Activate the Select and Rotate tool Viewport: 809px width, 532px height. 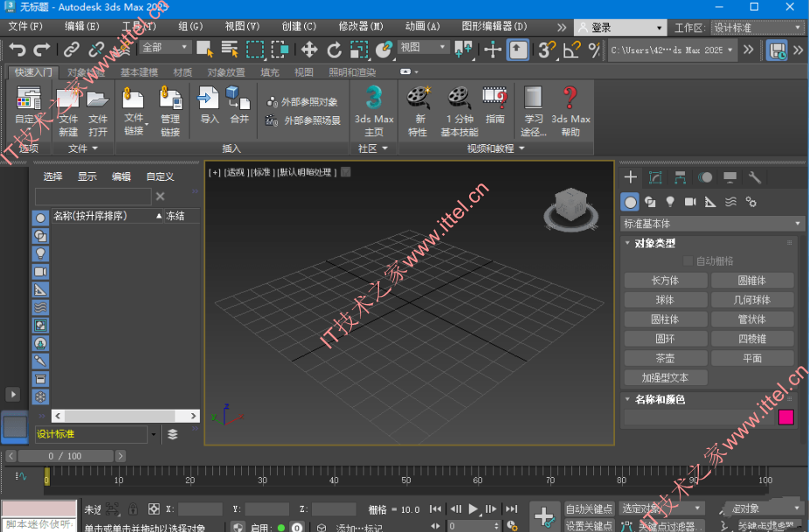point(335,50)
